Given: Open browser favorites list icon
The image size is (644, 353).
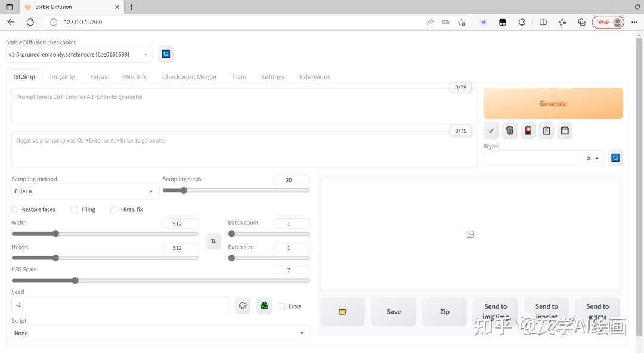Looking at the screenshot, I should coord(562,22).
